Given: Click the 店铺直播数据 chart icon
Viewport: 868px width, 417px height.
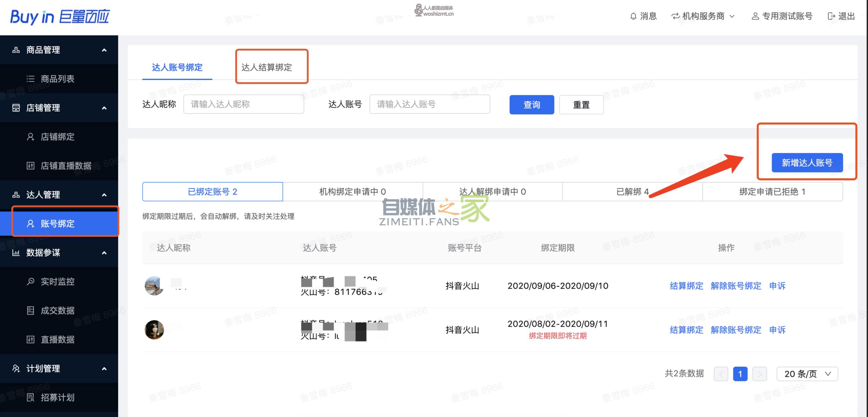Looking at the screenshot, I should click(30, 166).
